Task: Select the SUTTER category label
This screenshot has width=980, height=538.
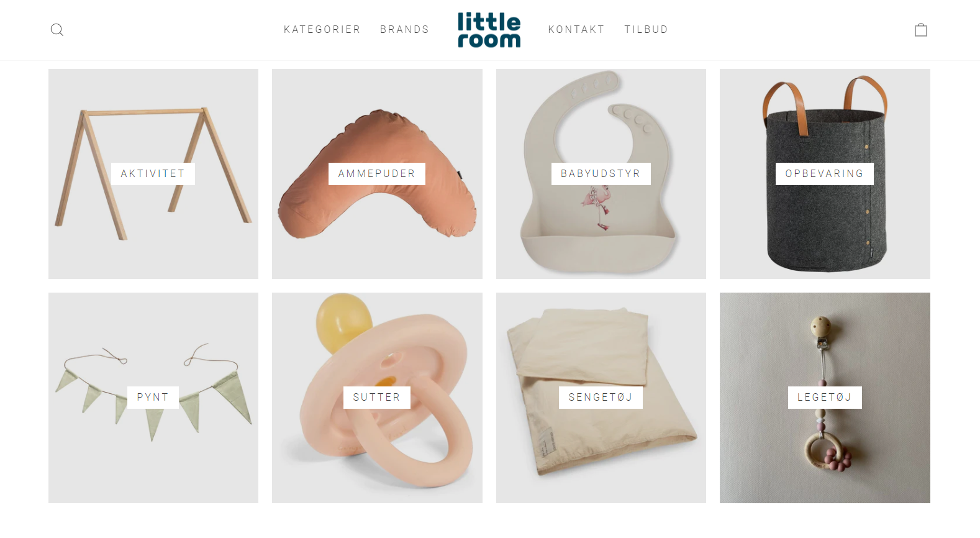Action: pos(377,398)
